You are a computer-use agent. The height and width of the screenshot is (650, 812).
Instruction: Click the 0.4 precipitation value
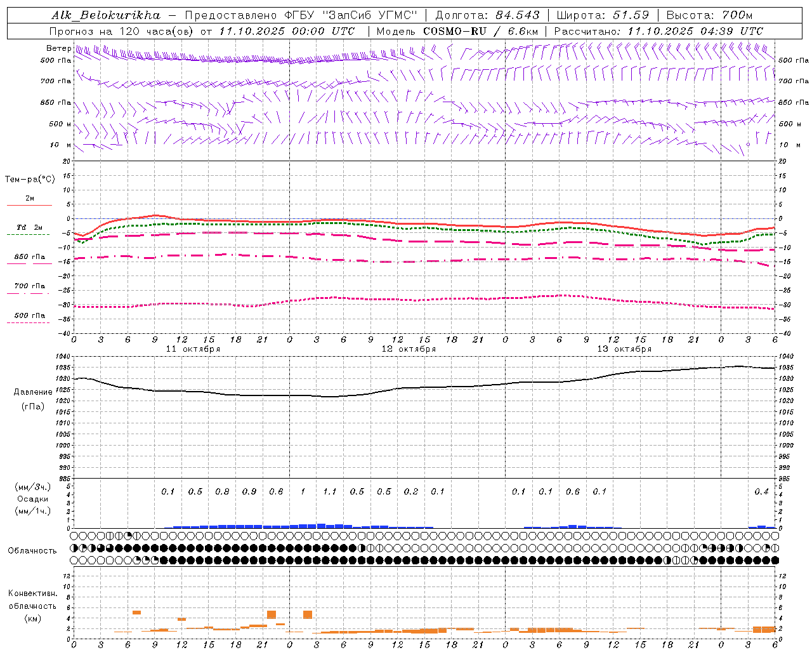tap(761, 492)
